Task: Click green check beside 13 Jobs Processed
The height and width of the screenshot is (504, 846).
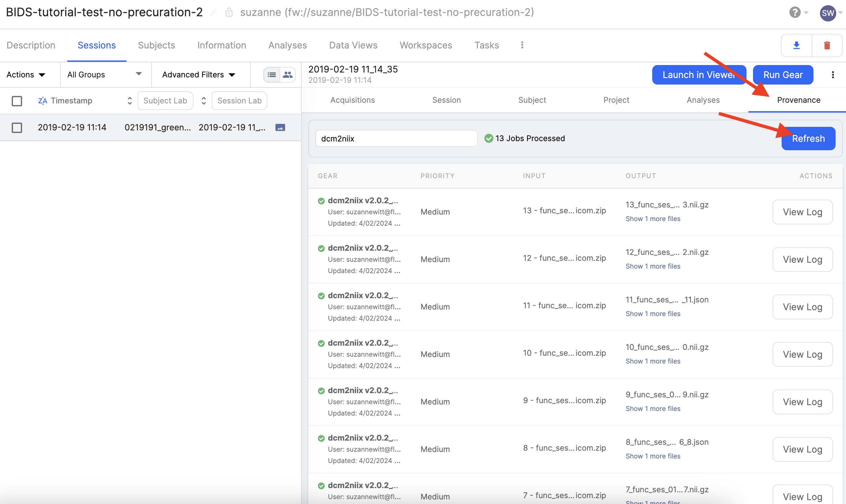Action: point(489,138)
